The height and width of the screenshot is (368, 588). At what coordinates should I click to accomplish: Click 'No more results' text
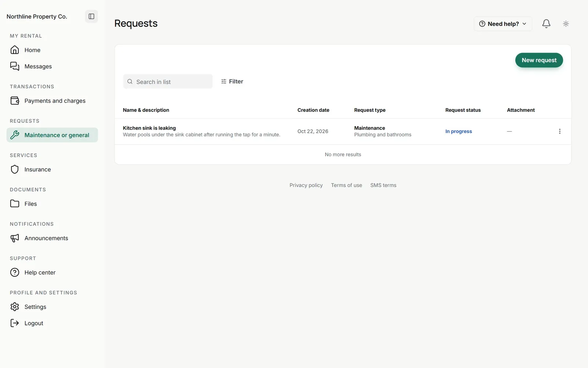(x=343, y=155)
